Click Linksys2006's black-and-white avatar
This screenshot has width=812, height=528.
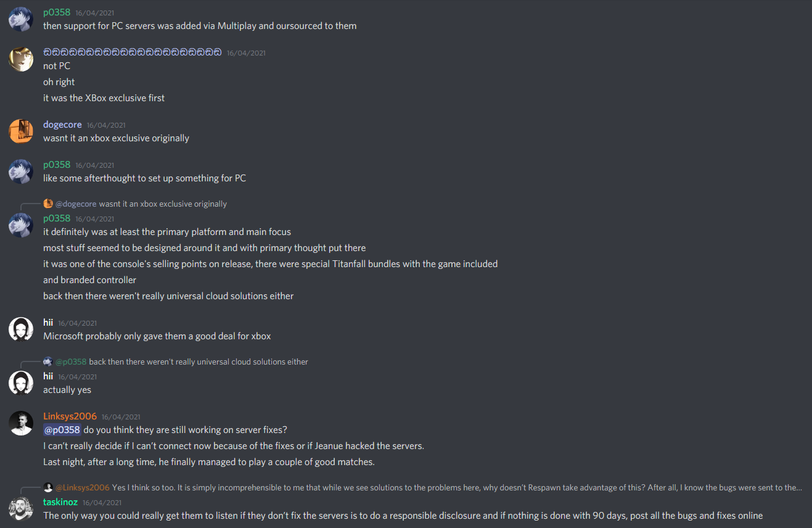pyautogui.click(x=21, y=423)
